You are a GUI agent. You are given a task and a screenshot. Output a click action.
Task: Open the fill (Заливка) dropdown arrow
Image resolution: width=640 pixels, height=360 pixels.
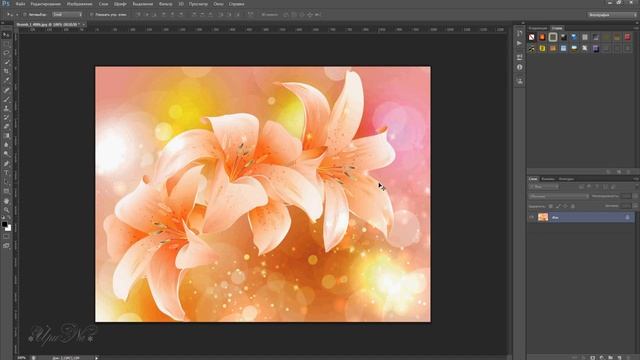pyautogui.click(x=635, y=206)
